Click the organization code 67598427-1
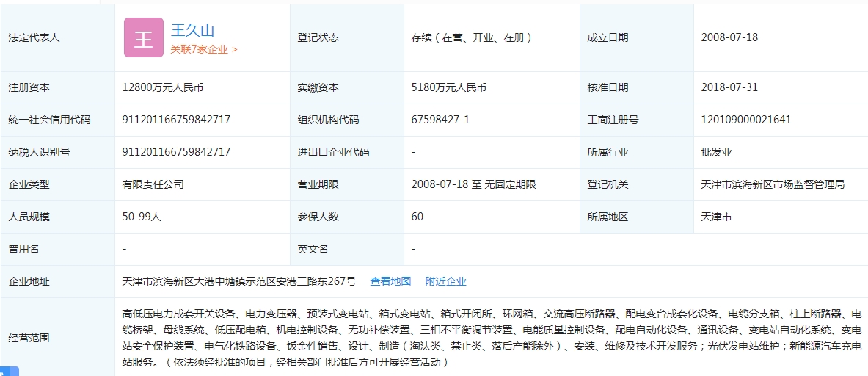The height and width of the screenshot is (376, 868). [440, 120]
